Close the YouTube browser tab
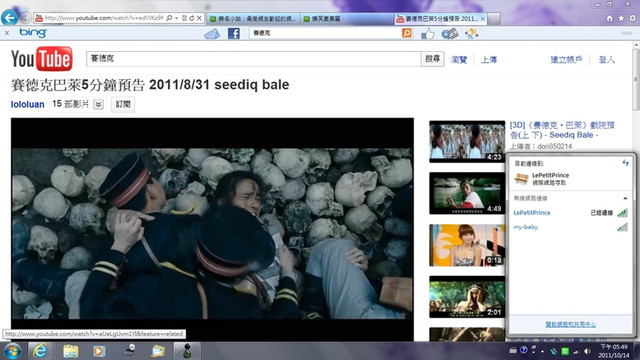Screen dimensions: 640x360 [x=482, y=19]
